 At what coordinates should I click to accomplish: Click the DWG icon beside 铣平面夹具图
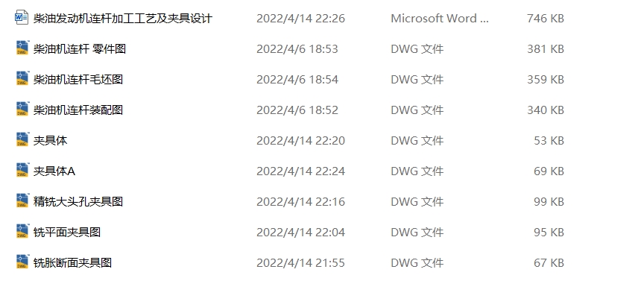22,232
